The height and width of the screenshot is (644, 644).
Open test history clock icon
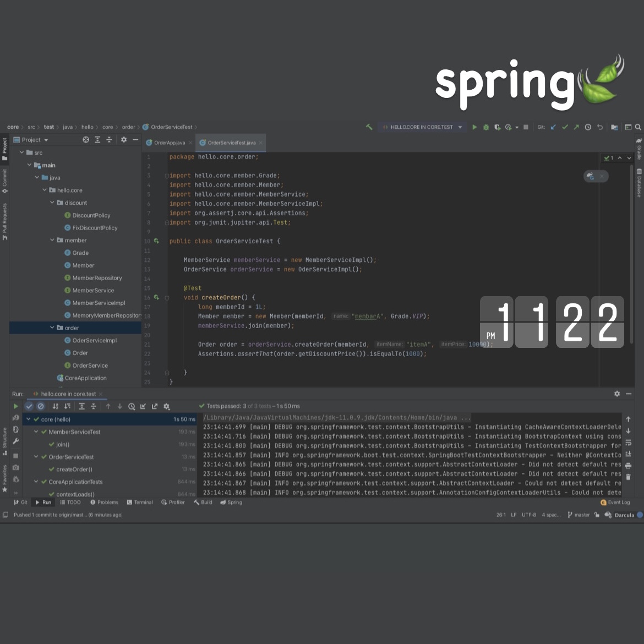pos(132,406)
